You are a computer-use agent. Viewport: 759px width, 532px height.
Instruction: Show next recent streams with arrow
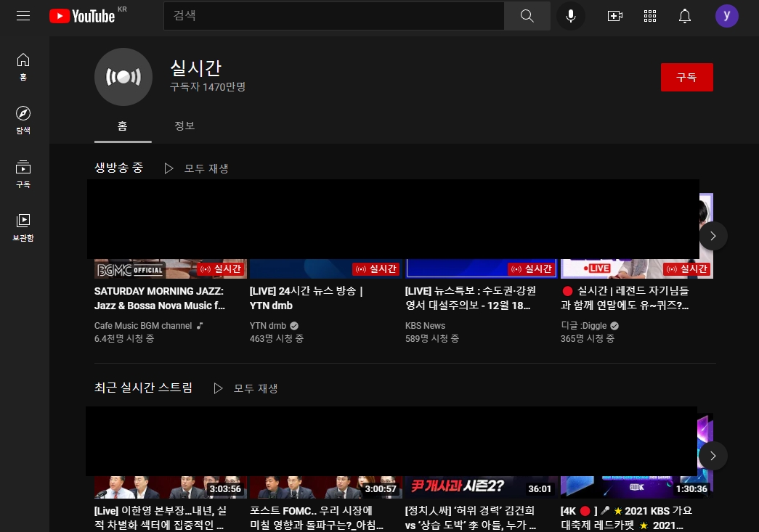tap(713, 456)
